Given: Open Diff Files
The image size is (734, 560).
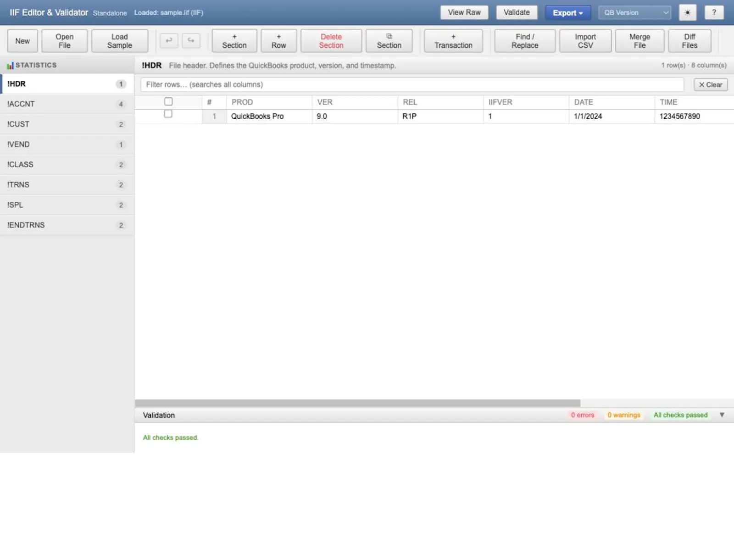Looking at the screenshot, I should click(690, 41).
